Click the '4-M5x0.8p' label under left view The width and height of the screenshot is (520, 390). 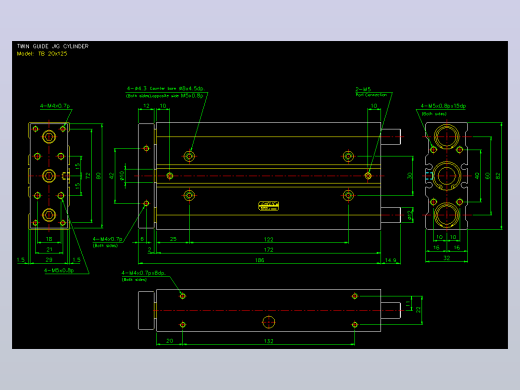click(x=59, y=270)
